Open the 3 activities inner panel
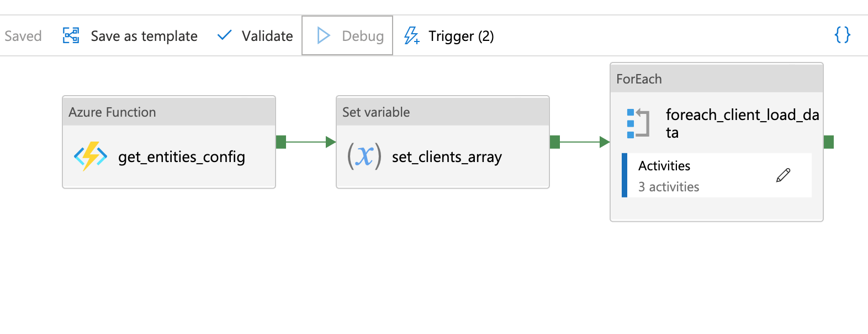The image size is (868, 334). coord(669,187)
